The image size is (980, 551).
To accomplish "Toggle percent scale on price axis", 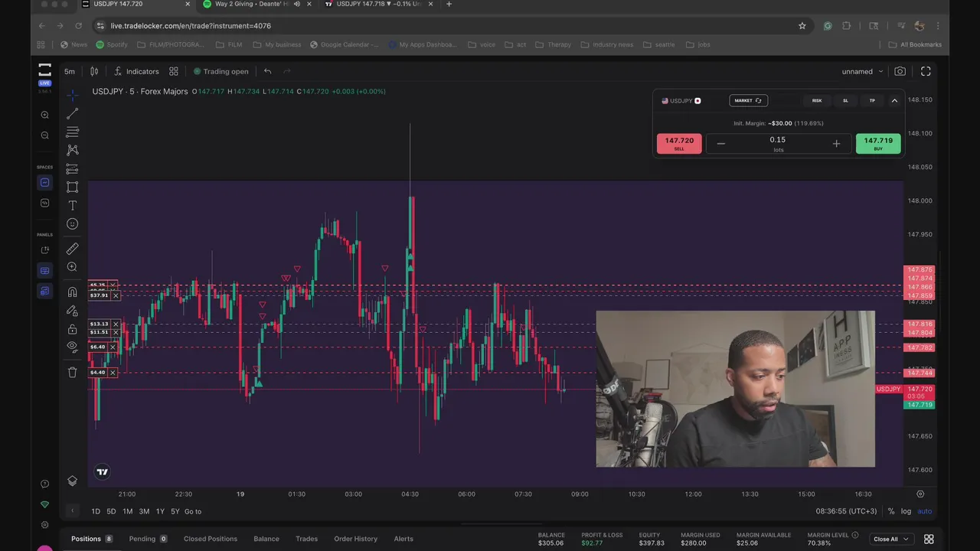I will point(891,511).
